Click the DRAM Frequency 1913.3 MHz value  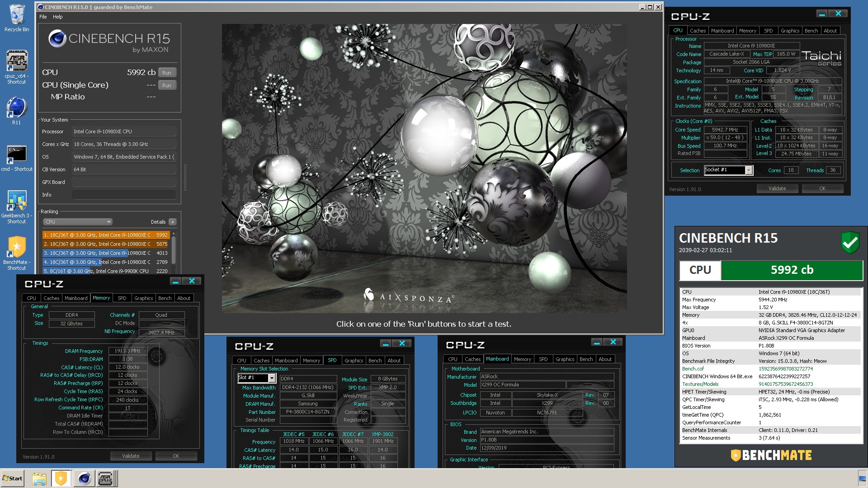coord(128,351)
